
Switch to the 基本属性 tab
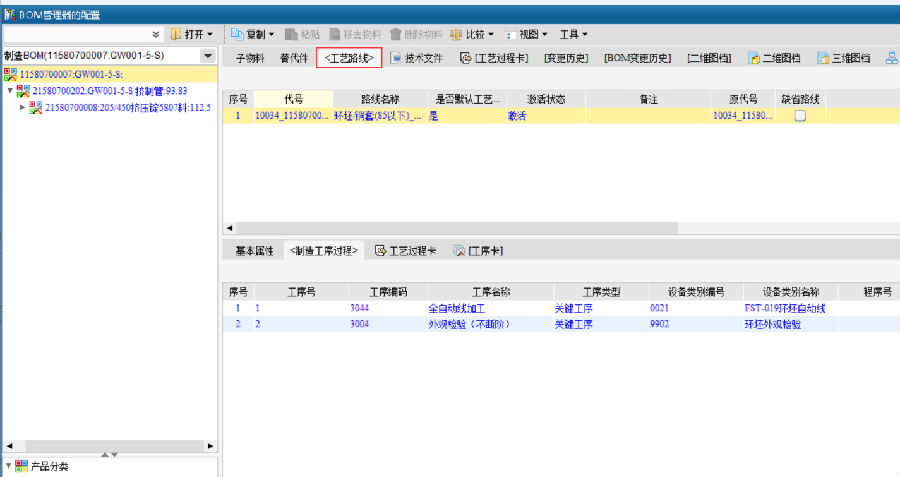pos(254,251)
